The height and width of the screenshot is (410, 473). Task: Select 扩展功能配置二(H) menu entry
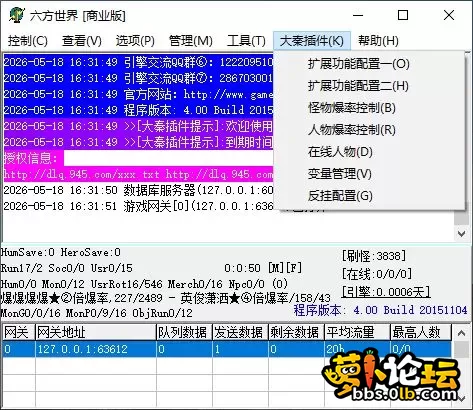pos(369,86)
